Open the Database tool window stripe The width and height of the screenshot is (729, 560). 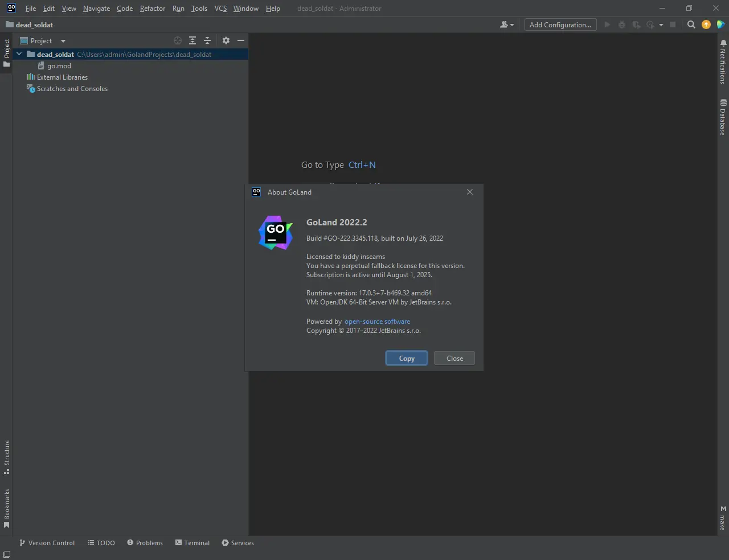click(x=723, y=117)
